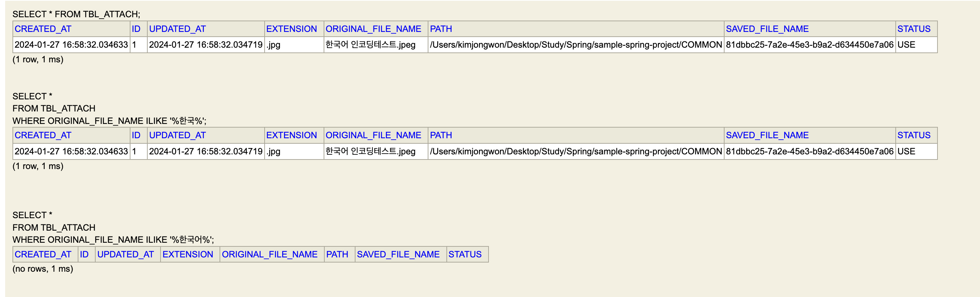Image resolution: width=980 pixels, height=297 pixels.
Task: Select CREATED_AT value 2024-01-27 16:58:32.034633 in first result
Action: [x=71, y=45]
